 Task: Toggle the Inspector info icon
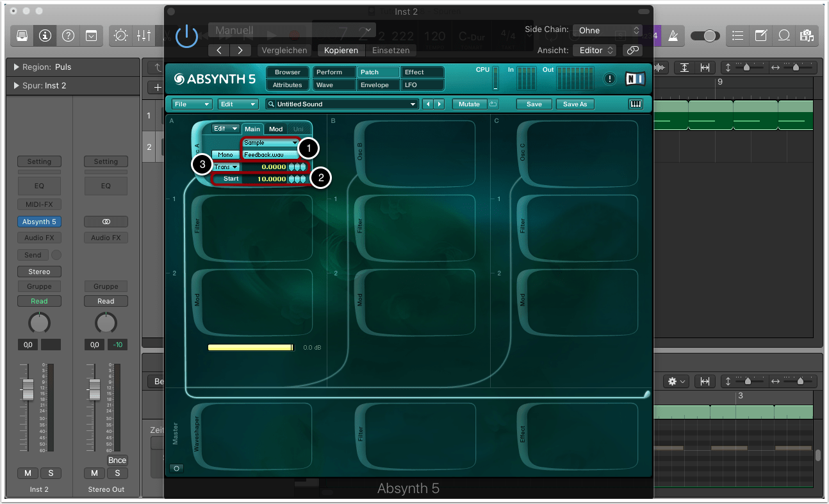pyautogui.click(x=45, y=36)
